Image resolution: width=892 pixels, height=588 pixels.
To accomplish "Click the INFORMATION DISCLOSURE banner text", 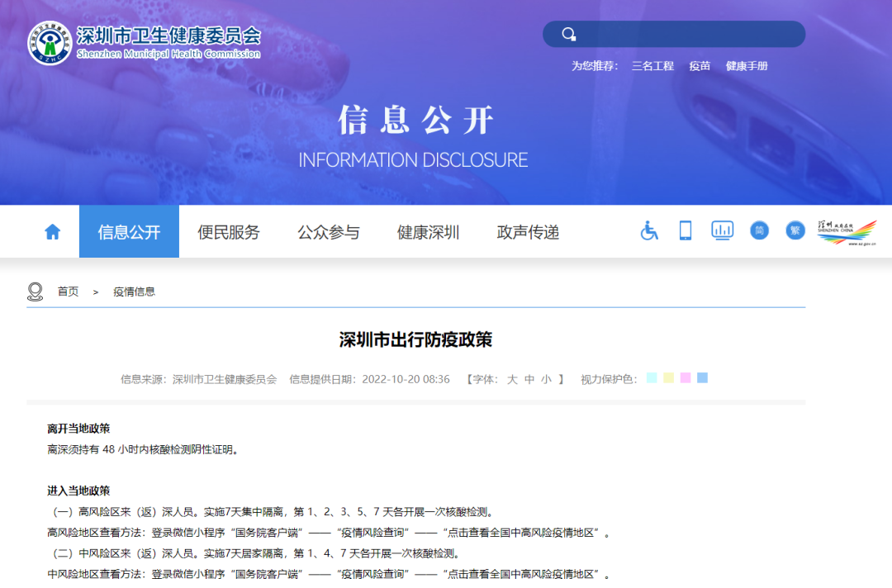I will [x=413, y=160].
